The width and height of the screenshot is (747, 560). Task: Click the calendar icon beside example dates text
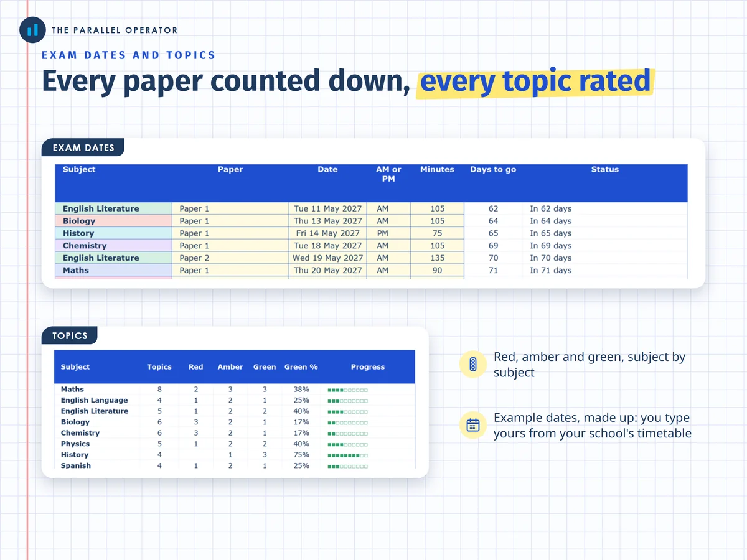pos(472,426)
